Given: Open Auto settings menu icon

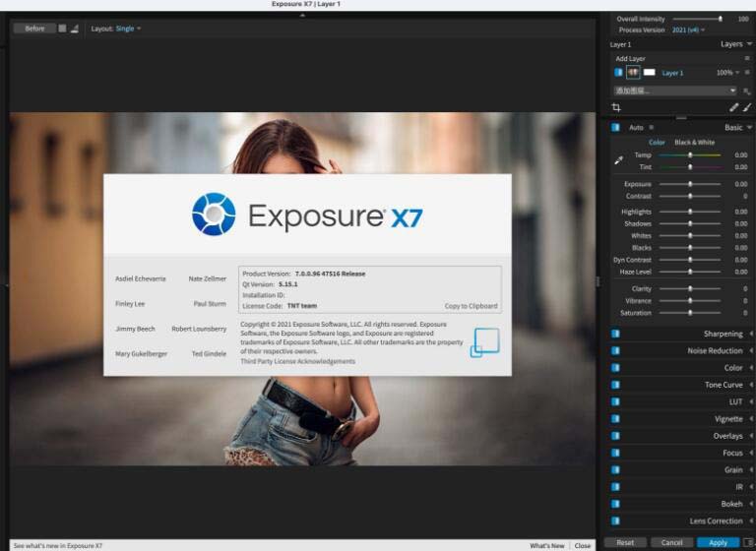Looking at the screenshot, I should click(651, 127).
